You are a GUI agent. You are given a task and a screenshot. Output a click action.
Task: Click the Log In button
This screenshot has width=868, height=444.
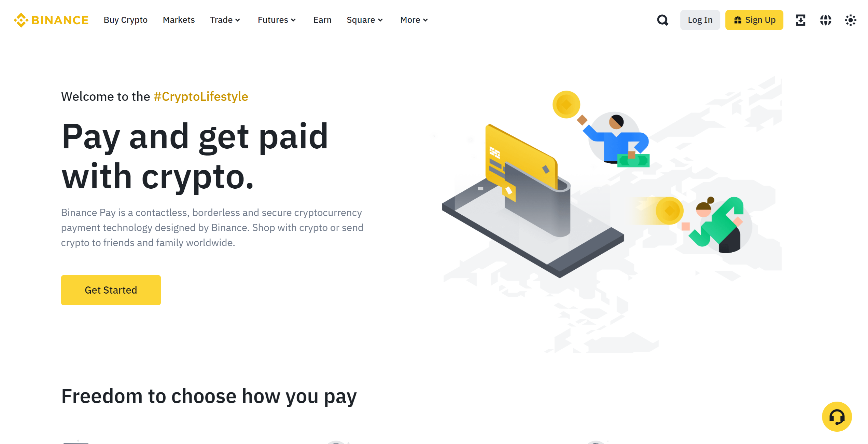tap(700, 20)
